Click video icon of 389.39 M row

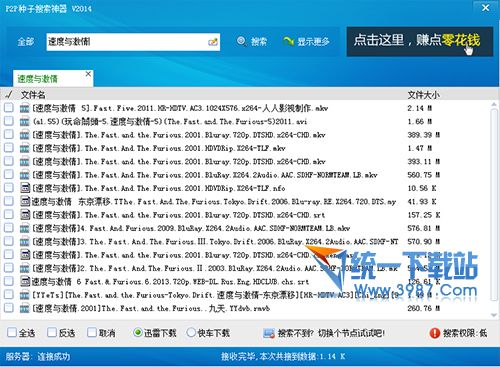coord(25,135)
